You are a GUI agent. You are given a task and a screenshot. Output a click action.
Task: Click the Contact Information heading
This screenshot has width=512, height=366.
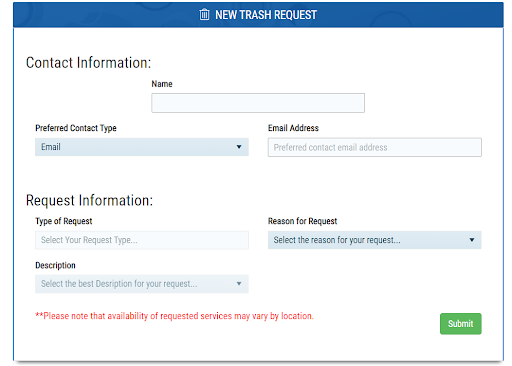[88, 63]
